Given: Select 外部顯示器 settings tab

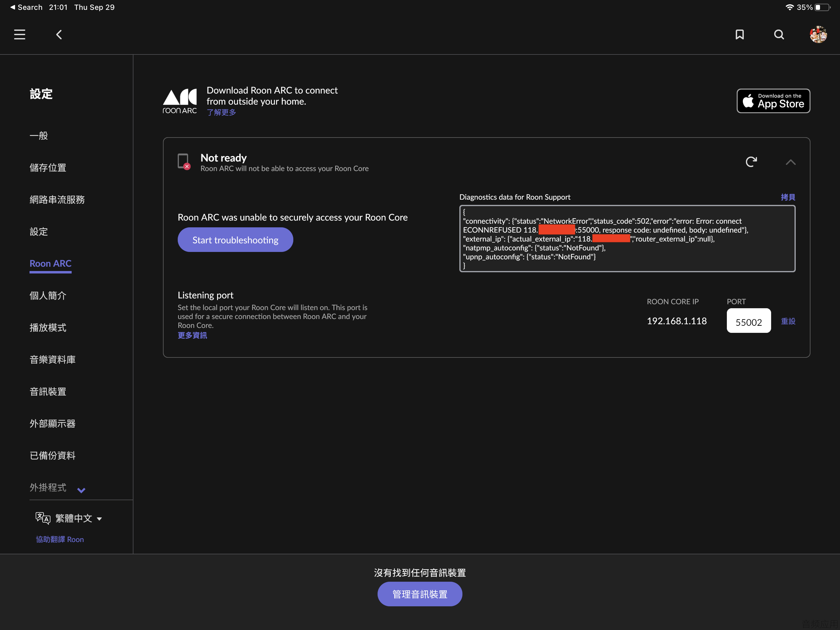Looking at the screenshot, I should (52, 423).
